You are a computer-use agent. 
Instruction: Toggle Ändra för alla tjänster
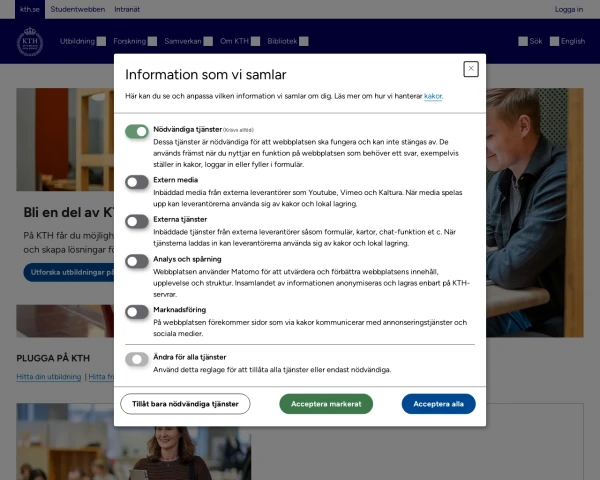pos(137,358)
